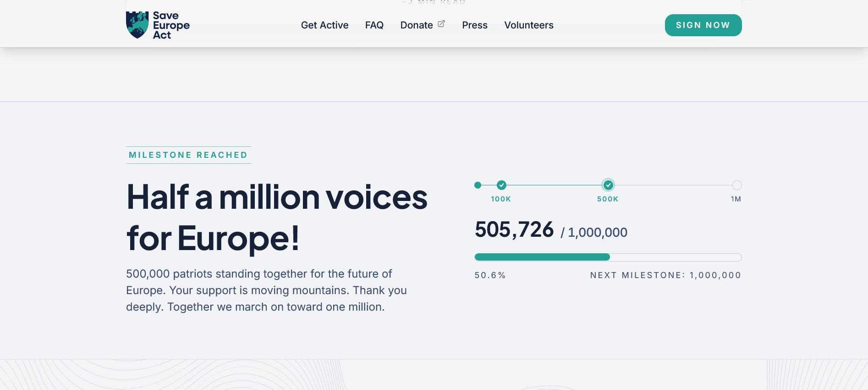This screenshot has height=390, width=868.
Task: Click the Next Milestone 1,000,000 text
Action: pyautogui.click(x=665, y=275)
